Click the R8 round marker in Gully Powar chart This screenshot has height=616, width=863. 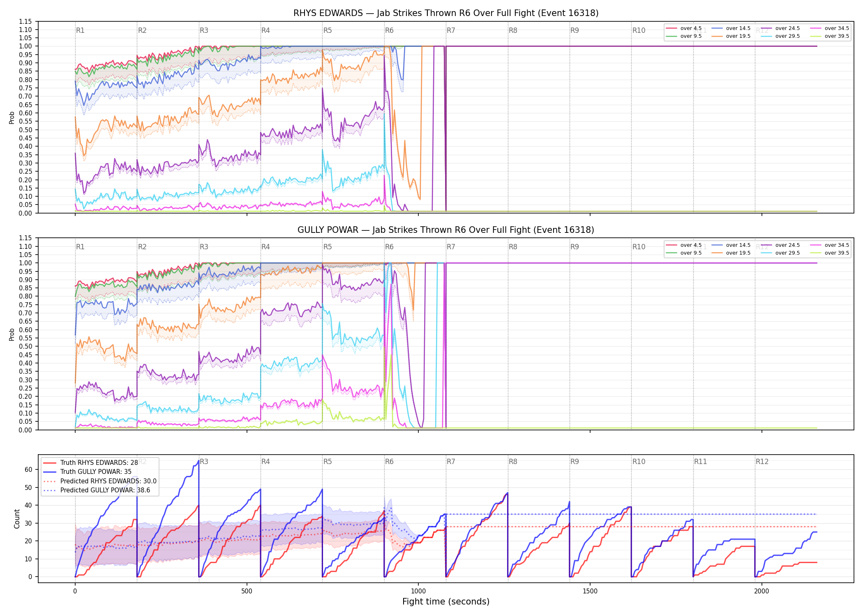513,247
